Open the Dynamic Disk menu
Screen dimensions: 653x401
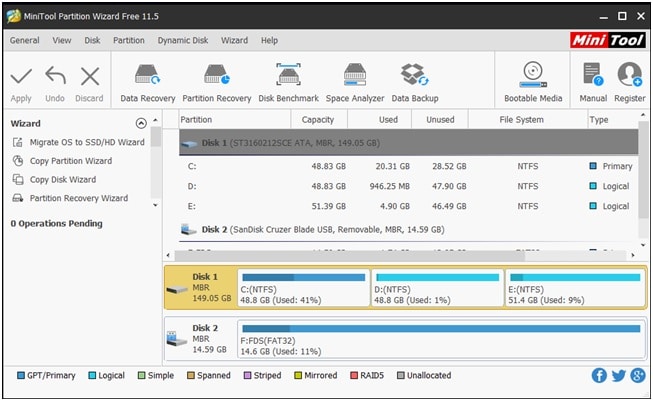coord(183,40)
